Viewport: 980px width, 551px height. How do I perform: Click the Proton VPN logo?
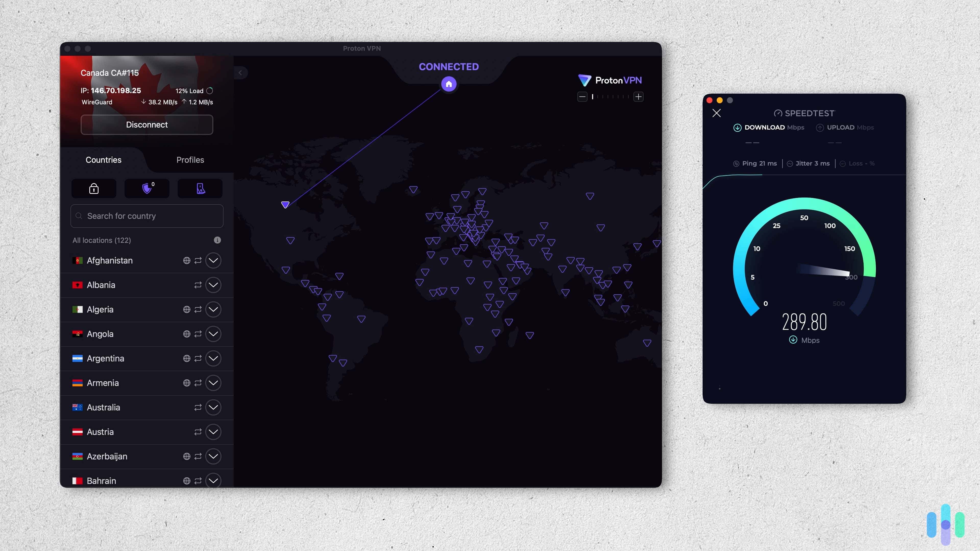pyautogui.click(x=609, y=80)
